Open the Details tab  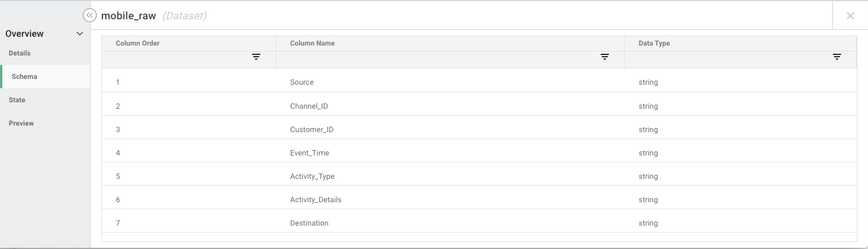coord(20,53)
